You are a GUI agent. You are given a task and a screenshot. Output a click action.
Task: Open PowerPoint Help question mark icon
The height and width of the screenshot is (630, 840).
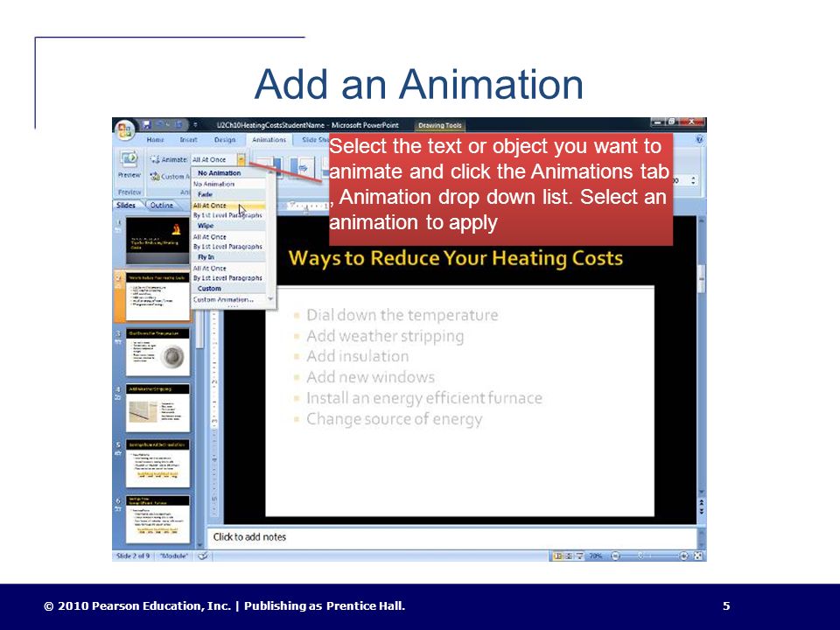(x=699, y=139)
